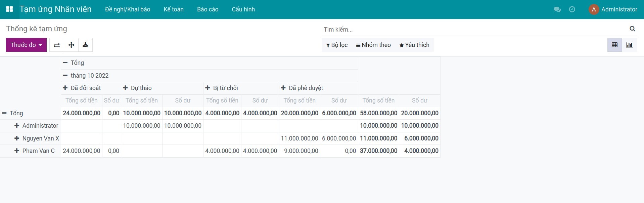Open the Kế toán menu

[x=174, y=9]
